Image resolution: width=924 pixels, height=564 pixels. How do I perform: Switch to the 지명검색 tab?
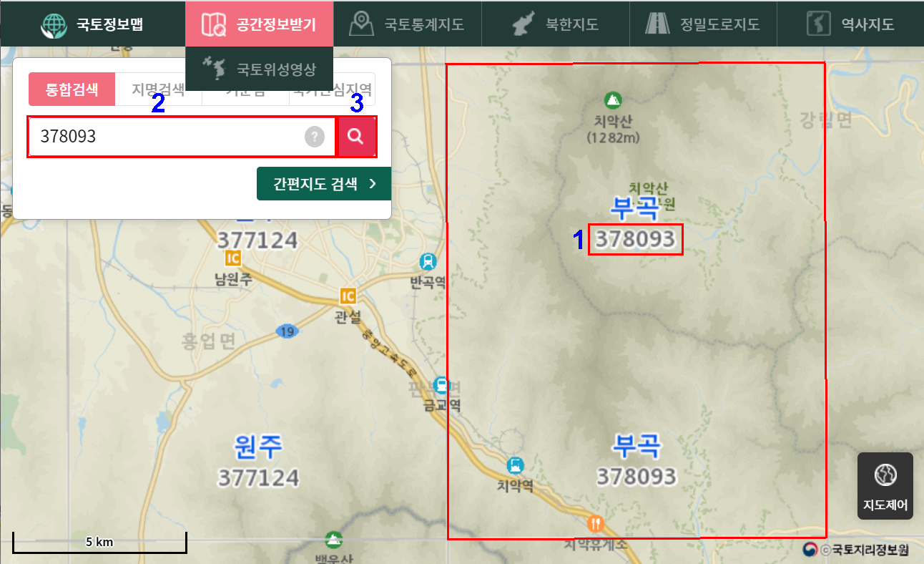click(158, 89)
